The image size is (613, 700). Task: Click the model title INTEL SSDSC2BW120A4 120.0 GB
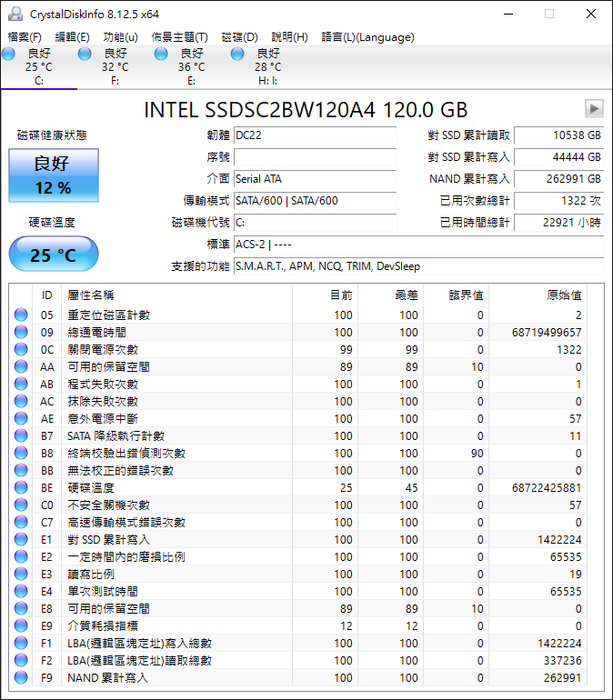click(x=306, y=110)
